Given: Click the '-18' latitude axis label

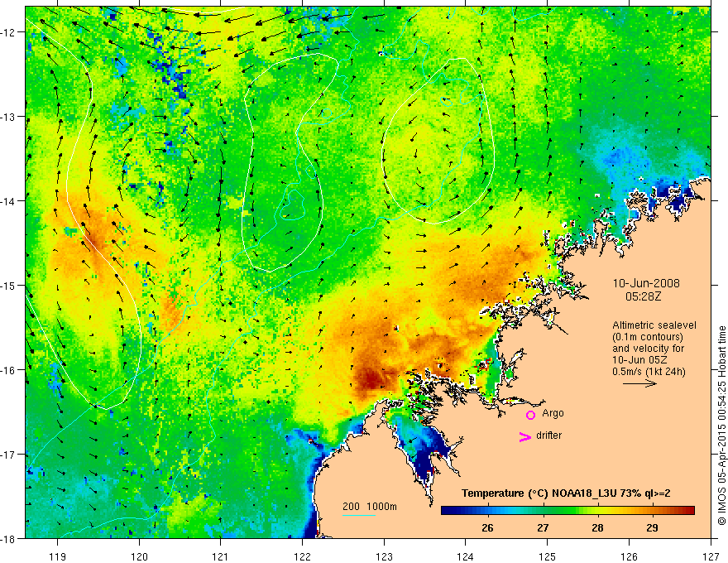Looking at the screenshot, I should click(x=9, y=538).
